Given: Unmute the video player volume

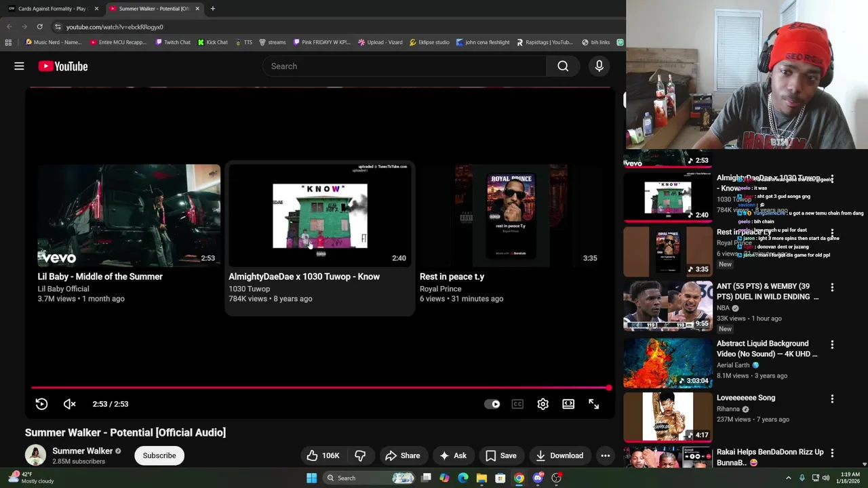Looking at the screenshot, I should [x=69, y=404].
